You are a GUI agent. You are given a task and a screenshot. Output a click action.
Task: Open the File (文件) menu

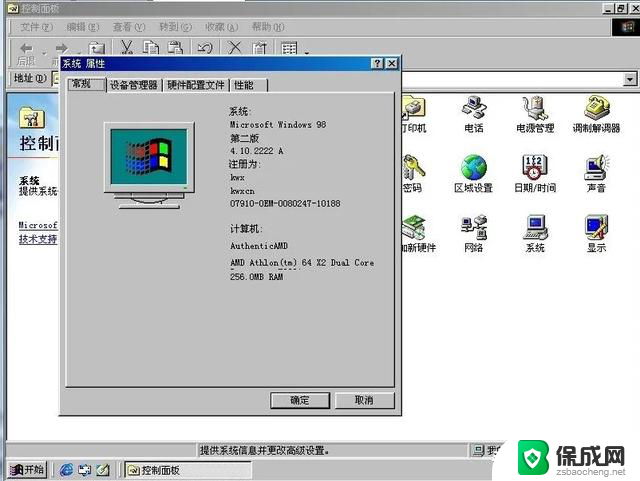click(36, 27)
